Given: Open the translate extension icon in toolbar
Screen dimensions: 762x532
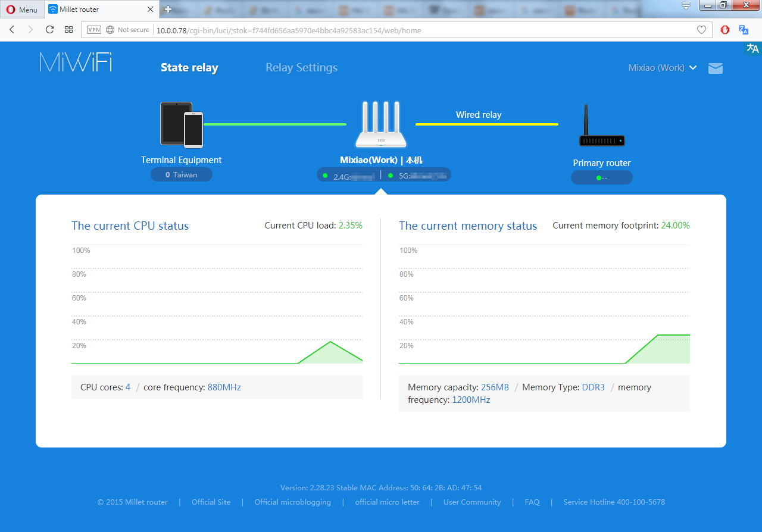Looking at the screenshot, I should point(744,30).
